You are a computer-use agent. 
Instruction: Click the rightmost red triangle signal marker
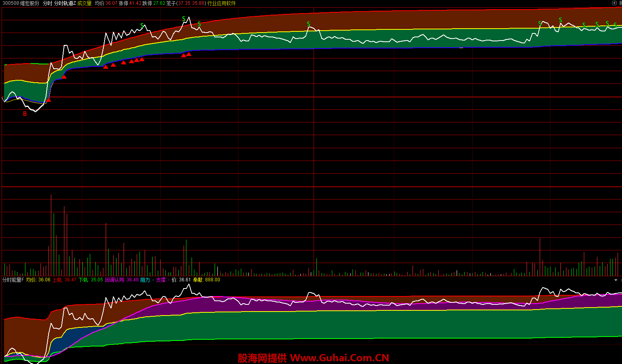point(189,54)
